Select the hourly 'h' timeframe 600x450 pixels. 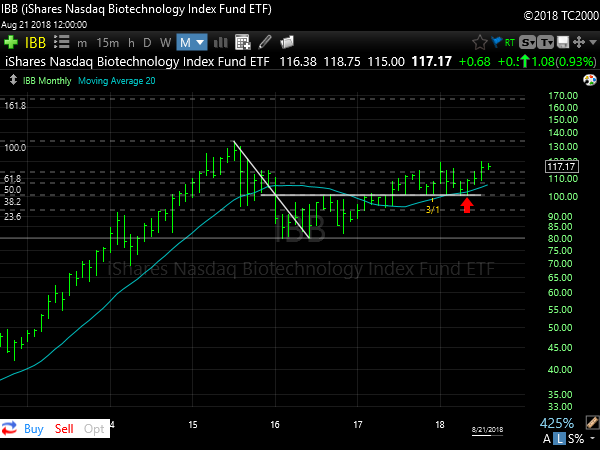[131, 42]
